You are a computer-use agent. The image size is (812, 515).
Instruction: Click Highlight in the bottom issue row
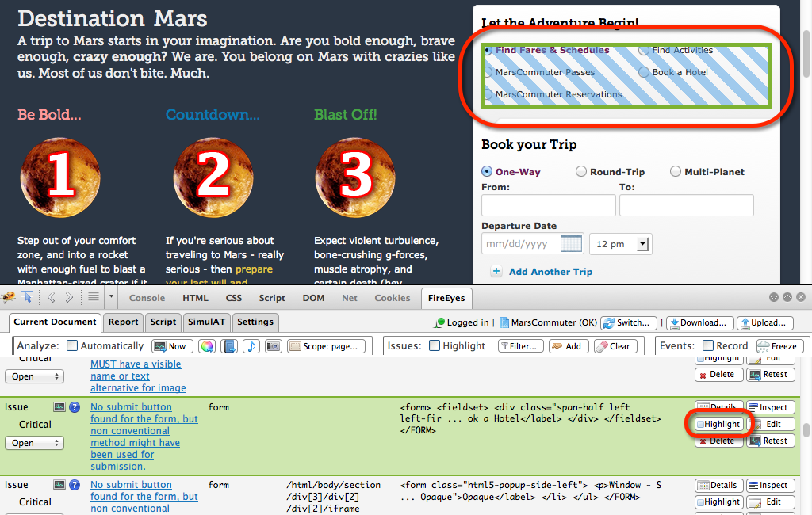click(718, 502)
